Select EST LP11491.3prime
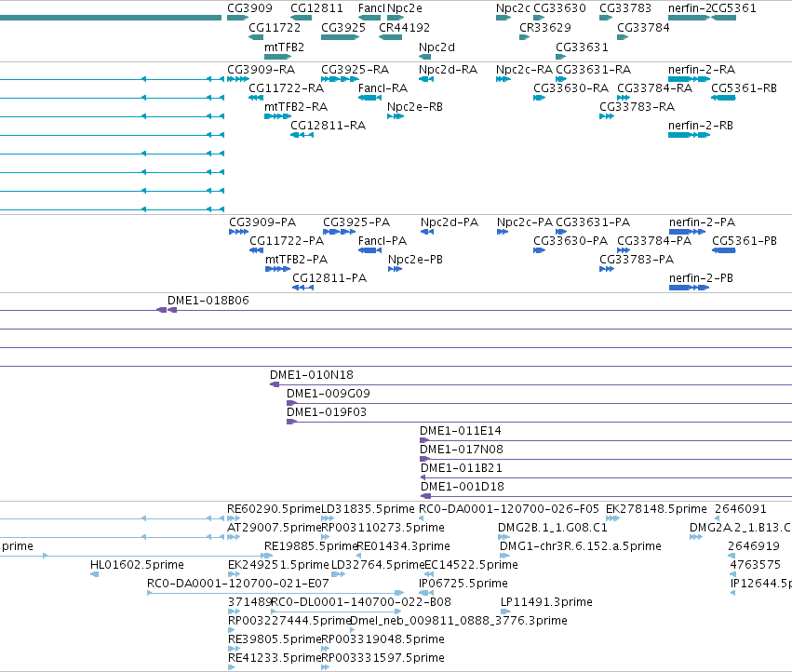Viewport: 792px width, 672px height. coord(505,612)
